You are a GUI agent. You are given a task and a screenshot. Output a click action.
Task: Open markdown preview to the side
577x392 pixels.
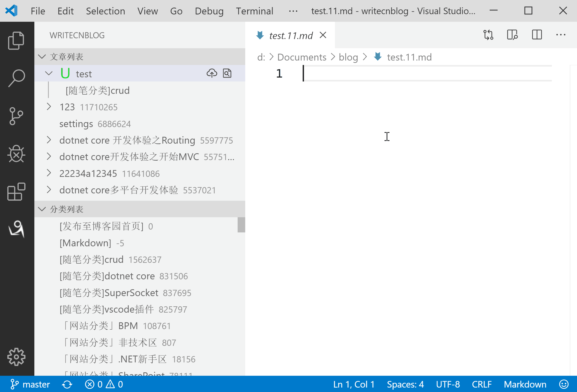512,35
